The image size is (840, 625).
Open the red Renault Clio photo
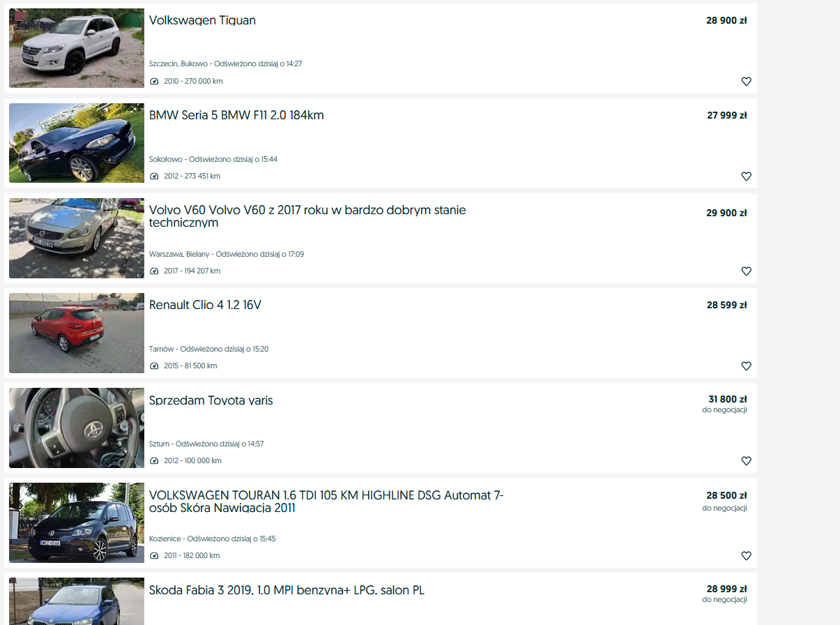[x=77, y=333]
